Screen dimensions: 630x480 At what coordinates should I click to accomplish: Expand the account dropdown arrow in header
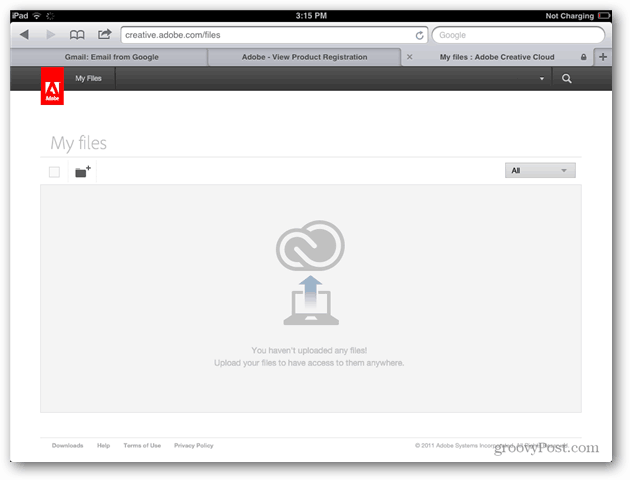coord(542,79)
